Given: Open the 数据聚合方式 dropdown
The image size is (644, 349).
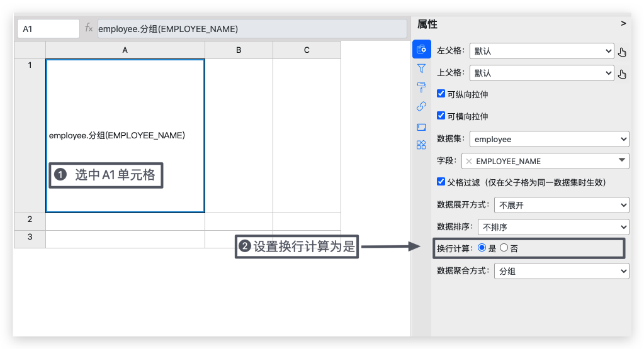Looking at the screenshot, I should [x=562, y=271].
